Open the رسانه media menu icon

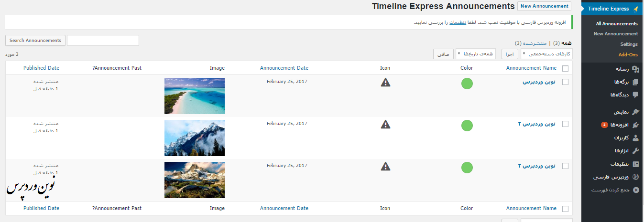click(x=635, y=69)
